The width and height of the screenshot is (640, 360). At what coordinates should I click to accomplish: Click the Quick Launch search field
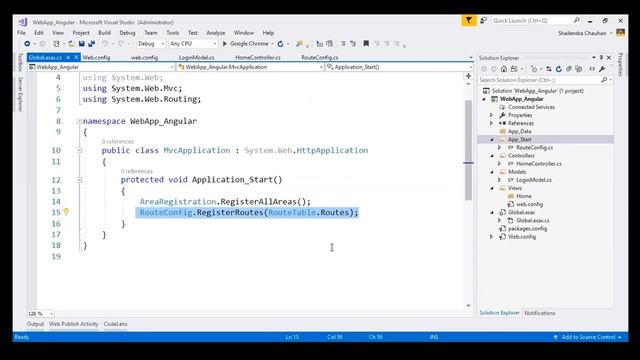click(536, 20)
